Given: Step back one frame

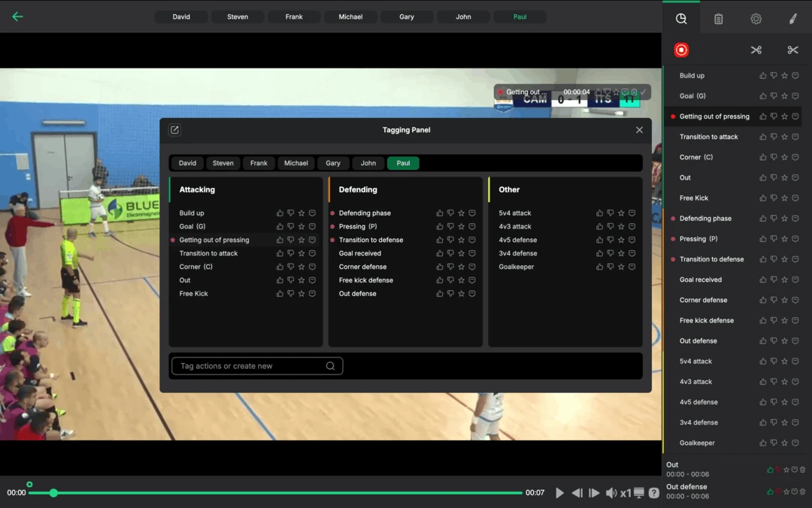Looking at the screenshot, I should (577, 492).
